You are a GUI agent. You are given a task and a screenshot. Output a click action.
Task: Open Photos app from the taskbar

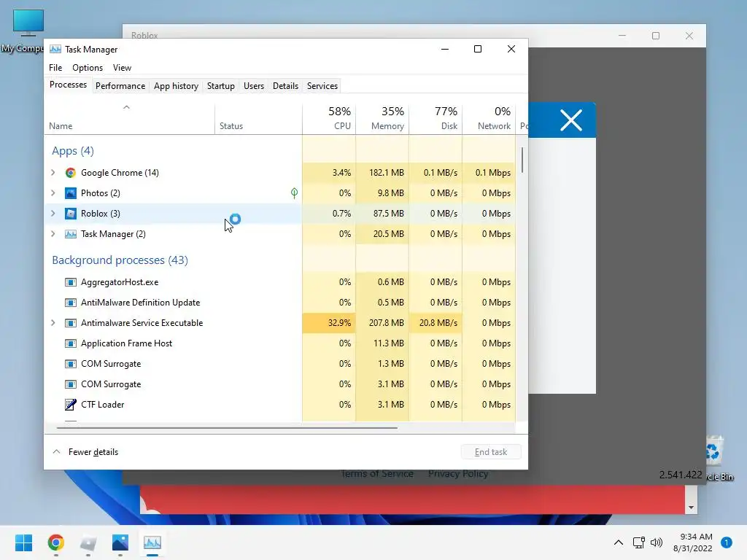[x=120, y=542]
